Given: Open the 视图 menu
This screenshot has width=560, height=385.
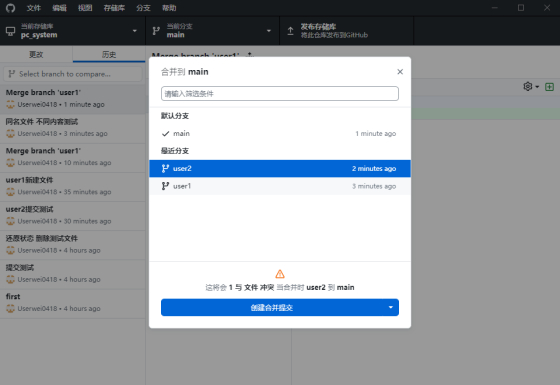Looking at the screenshot, I should 85,8.
